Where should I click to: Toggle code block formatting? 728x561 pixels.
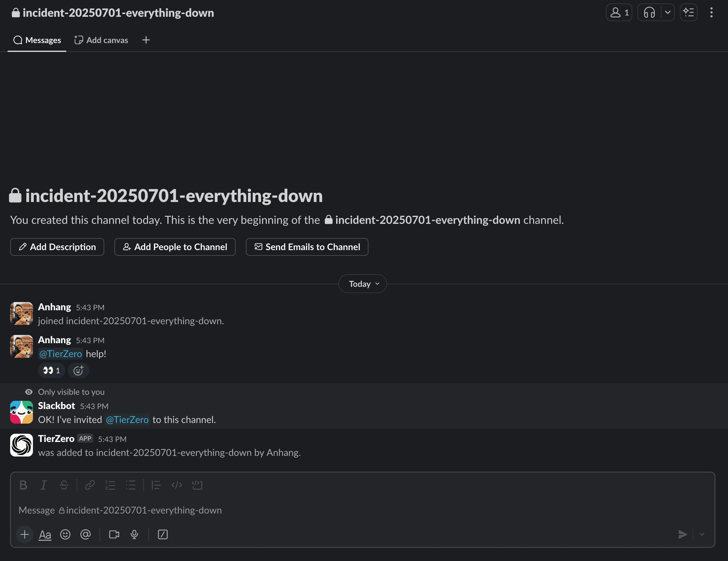[197, 485]
